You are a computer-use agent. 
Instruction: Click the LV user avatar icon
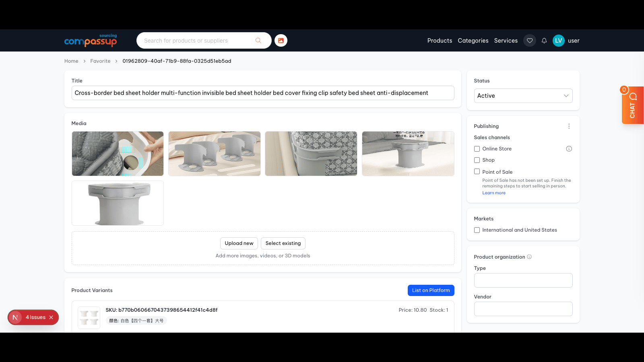coord(558,40)
